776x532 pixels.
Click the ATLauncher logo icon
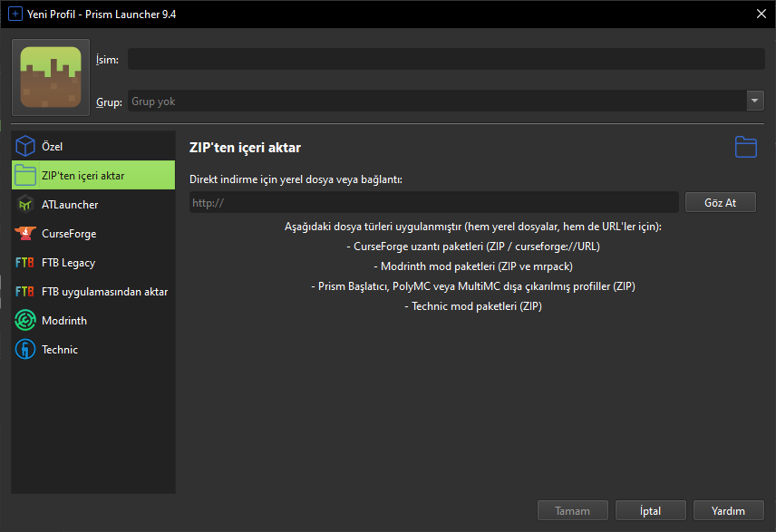[25, 205]
